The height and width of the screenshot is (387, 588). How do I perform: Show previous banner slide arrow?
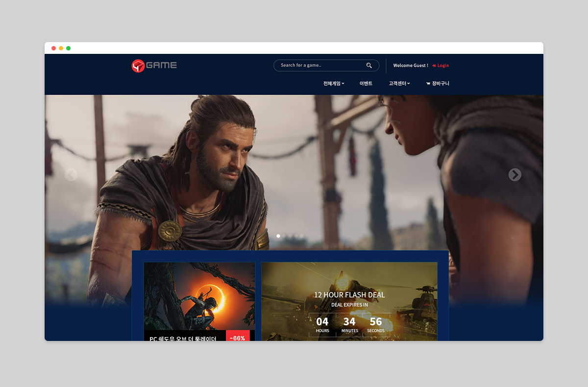71,174
